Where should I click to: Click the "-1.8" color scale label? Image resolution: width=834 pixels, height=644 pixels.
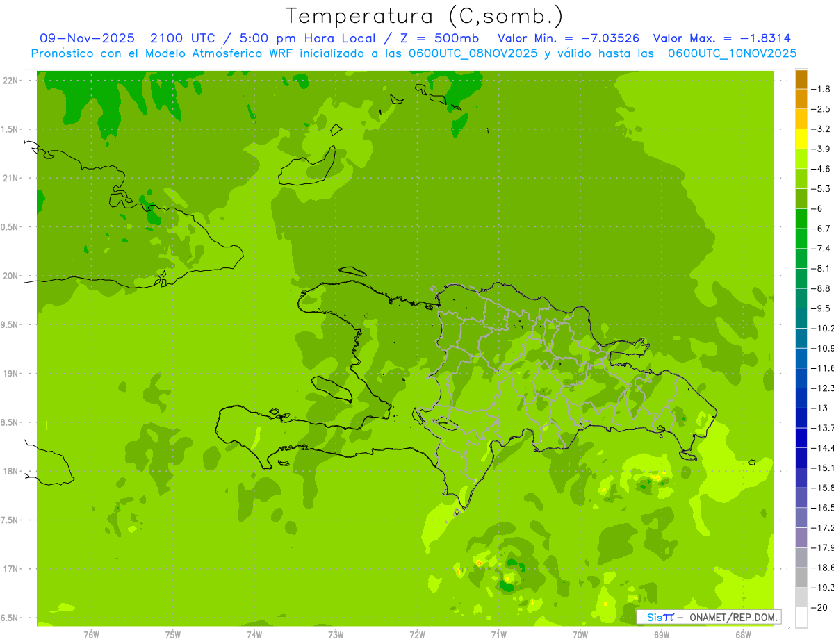click(821, 89)
